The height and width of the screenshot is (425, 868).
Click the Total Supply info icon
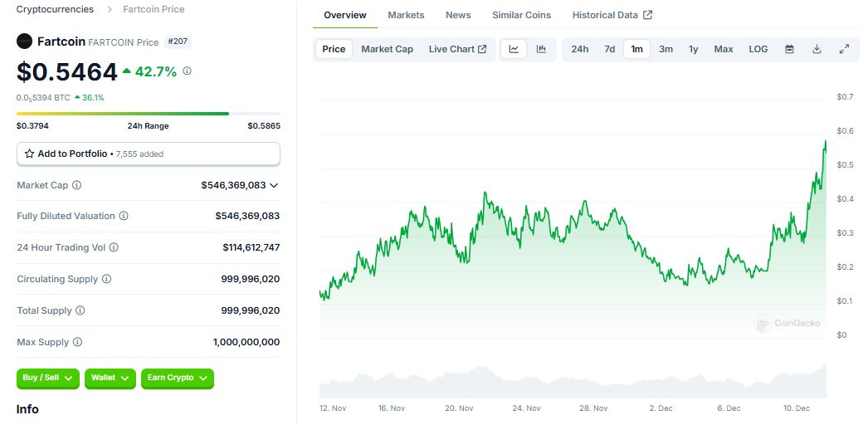pos(80,310)
